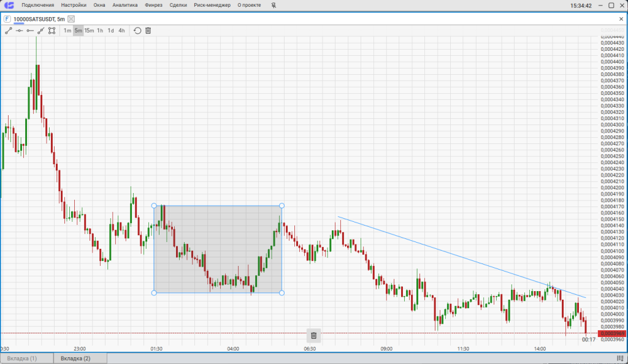Open the Подключения menu

coord(37,5)
